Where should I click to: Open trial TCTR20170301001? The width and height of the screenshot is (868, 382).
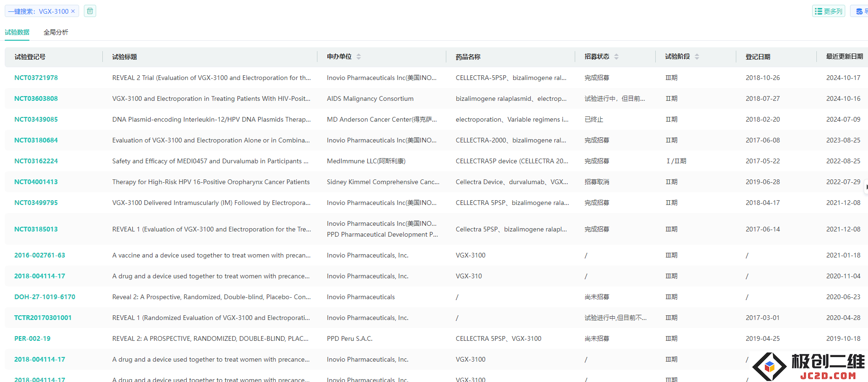[x=43, y=318]
